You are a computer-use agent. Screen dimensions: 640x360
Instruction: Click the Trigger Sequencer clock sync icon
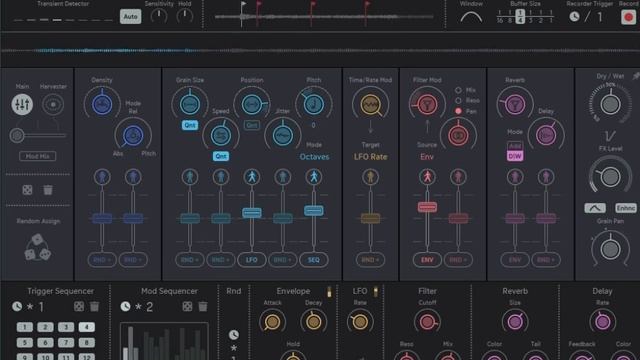pos(17,306)
